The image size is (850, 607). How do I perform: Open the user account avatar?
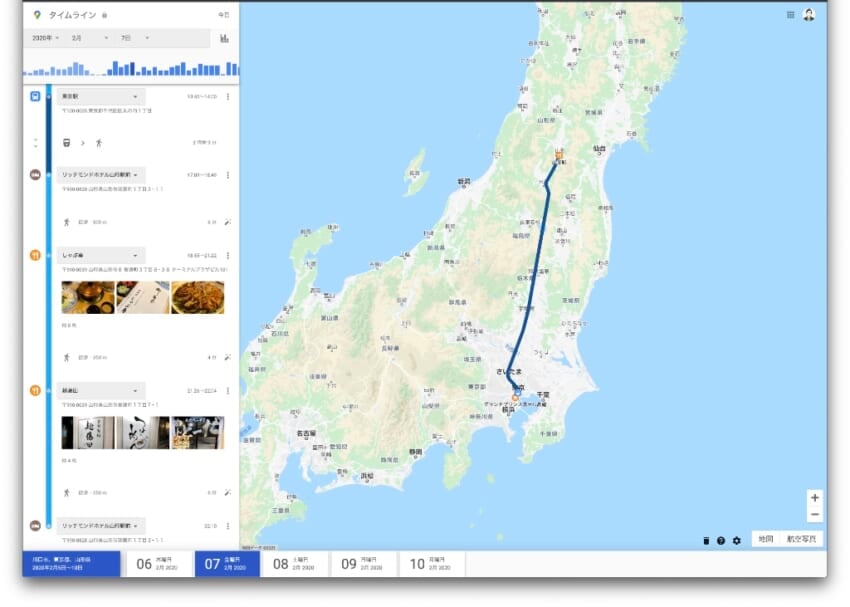809,15
